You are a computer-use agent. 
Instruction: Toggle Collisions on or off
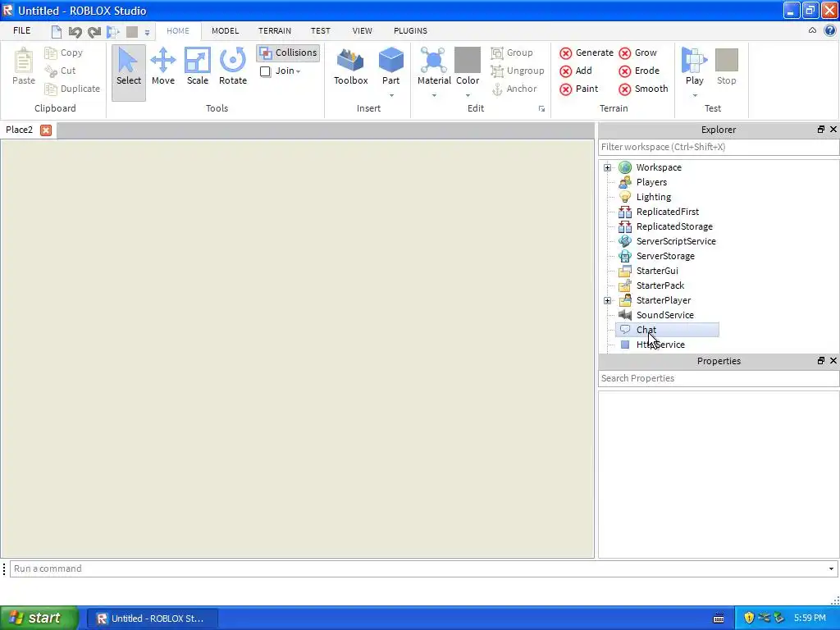click(x=288, y=52)
